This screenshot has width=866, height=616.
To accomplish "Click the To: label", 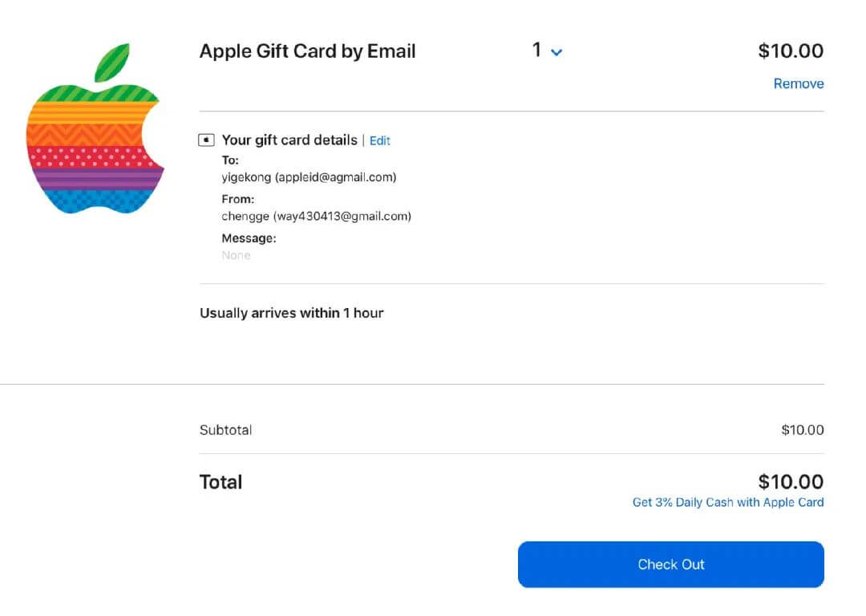I will coord(230,160).
